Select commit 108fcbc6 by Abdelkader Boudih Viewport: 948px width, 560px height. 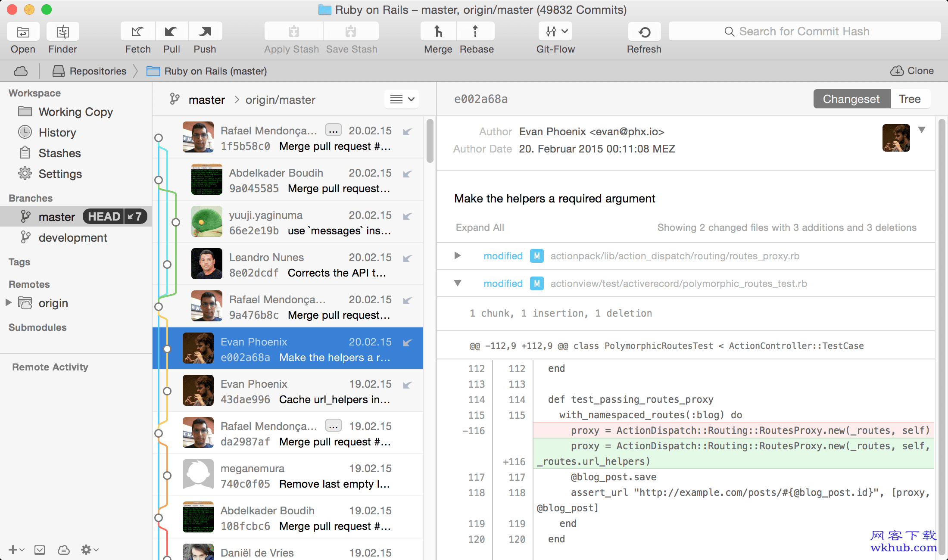pos(288,518)
